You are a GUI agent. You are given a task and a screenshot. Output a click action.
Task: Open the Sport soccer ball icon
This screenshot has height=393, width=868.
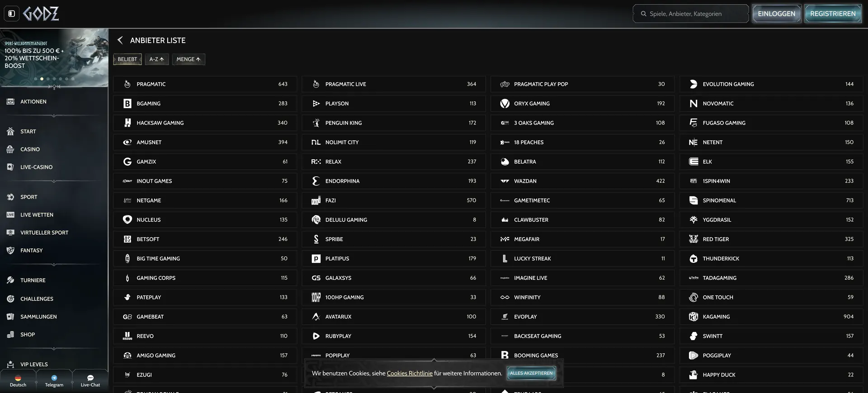coord(10,197)
